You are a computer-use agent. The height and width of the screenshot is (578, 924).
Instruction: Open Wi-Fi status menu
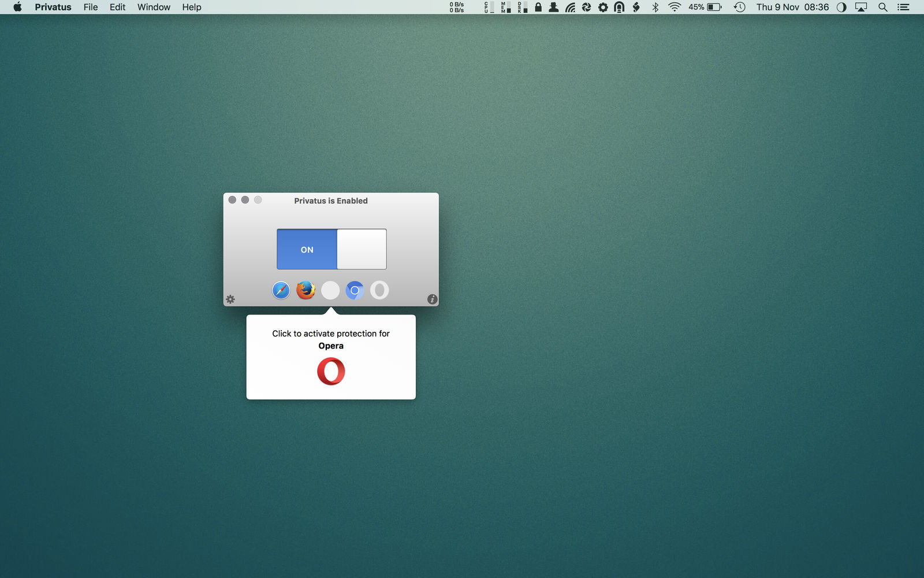[x=674, y=7]
